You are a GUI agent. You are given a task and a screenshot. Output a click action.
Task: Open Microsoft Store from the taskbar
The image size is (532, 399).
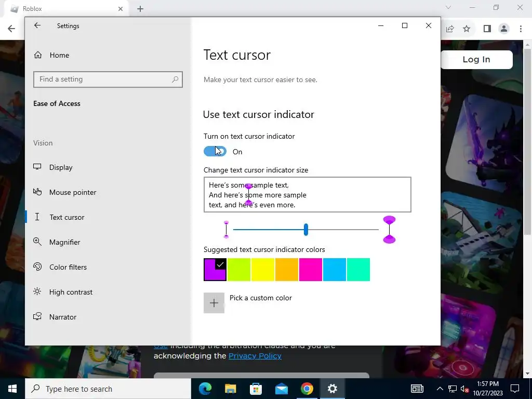tap(256, 389)
